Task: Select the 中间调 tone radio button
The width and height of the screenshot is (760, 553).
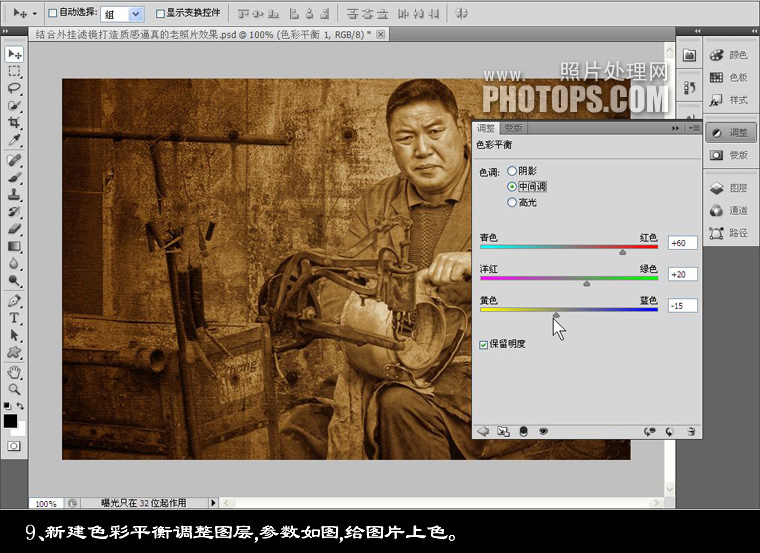Action: 512,187
